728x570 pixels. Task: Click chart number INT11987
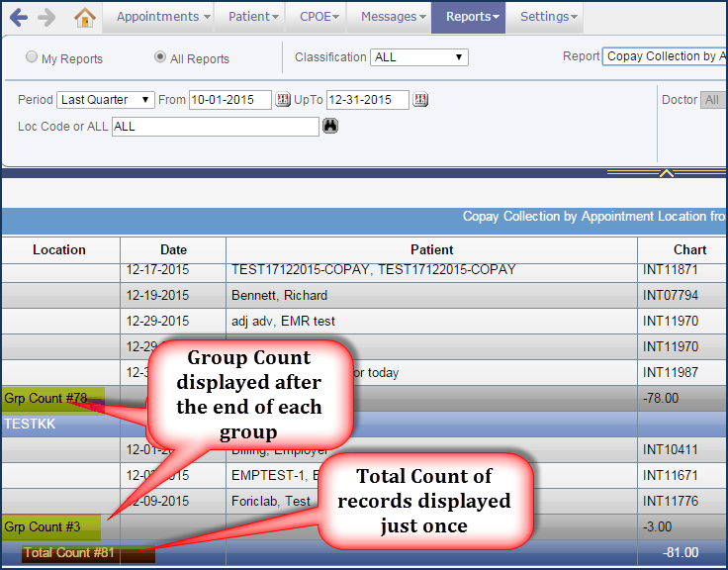coord(671,372)
